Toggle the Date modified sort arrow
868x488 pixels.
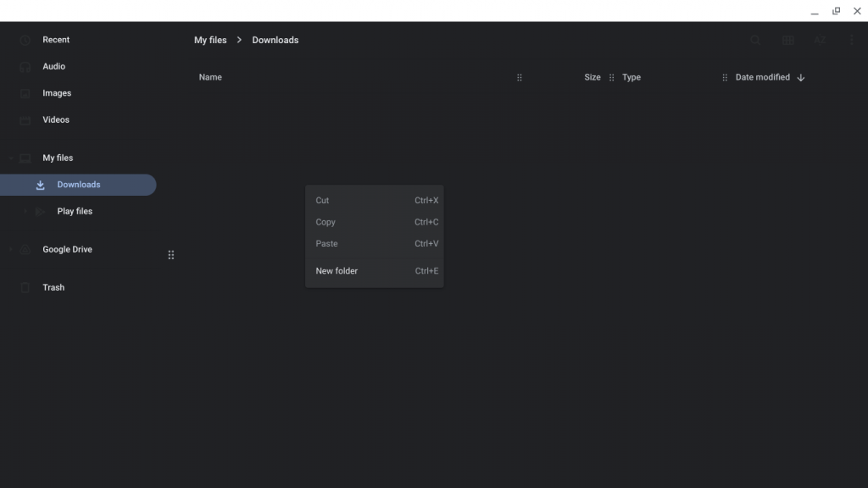800,78
